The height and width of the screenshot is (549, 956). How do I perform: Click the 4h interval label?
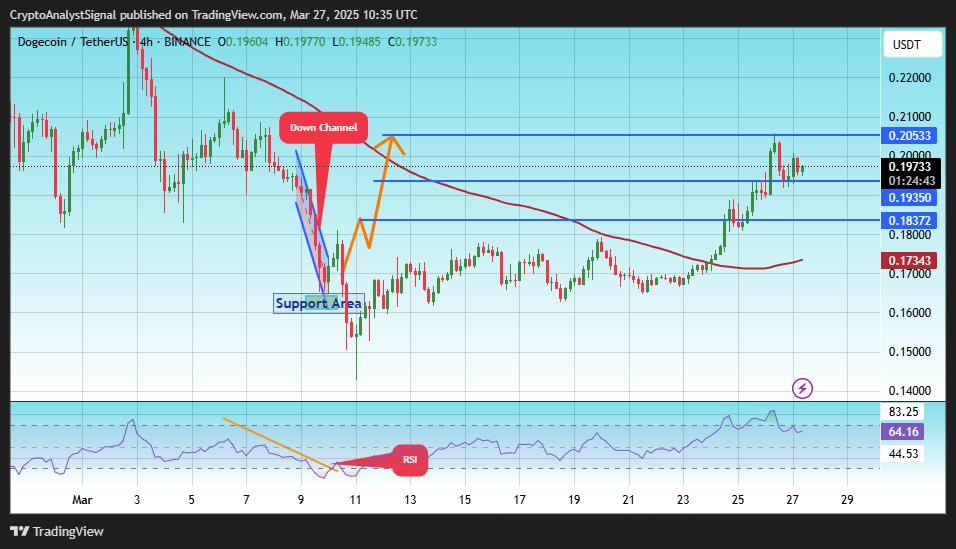pos(146,42)
